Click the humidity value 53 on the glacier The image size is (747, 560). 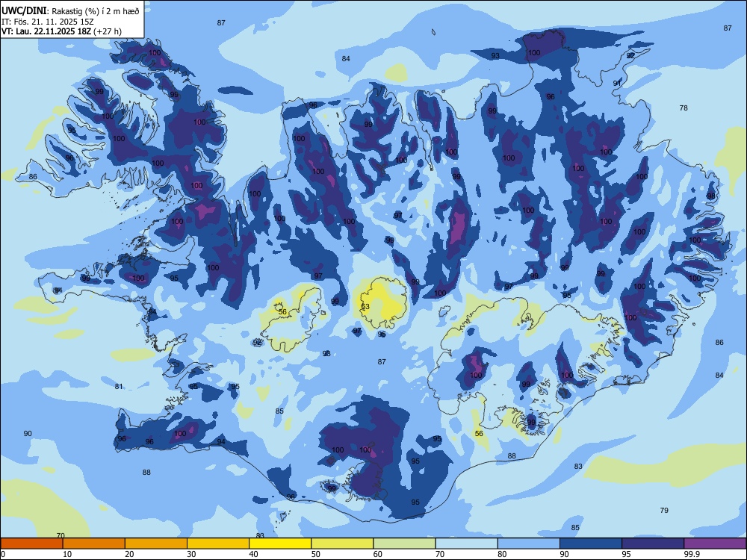(x=365, y=307)
